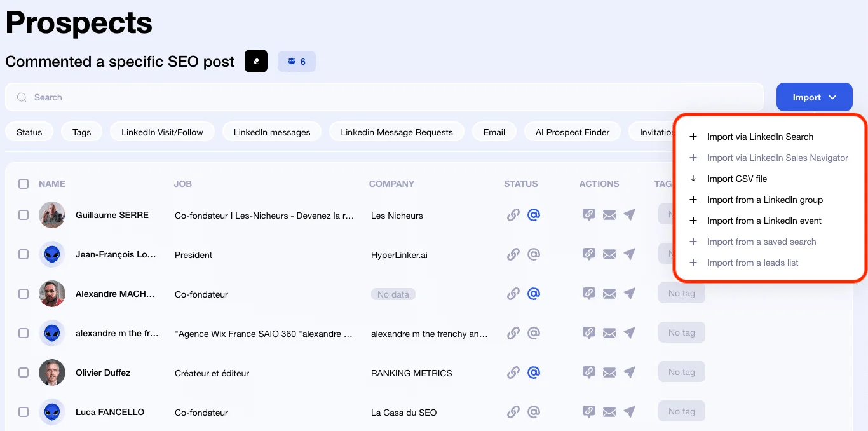Click the blue @ icon for Olivier Duffez

[x=534, y=373]
